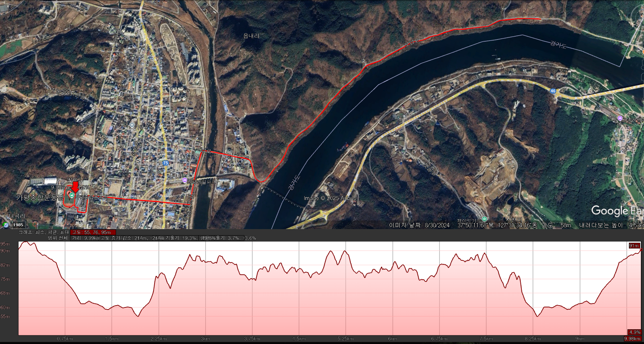Click the 95m tick on the elevation axis
Screen dimensions: 644x344
[x=5, y=244]
